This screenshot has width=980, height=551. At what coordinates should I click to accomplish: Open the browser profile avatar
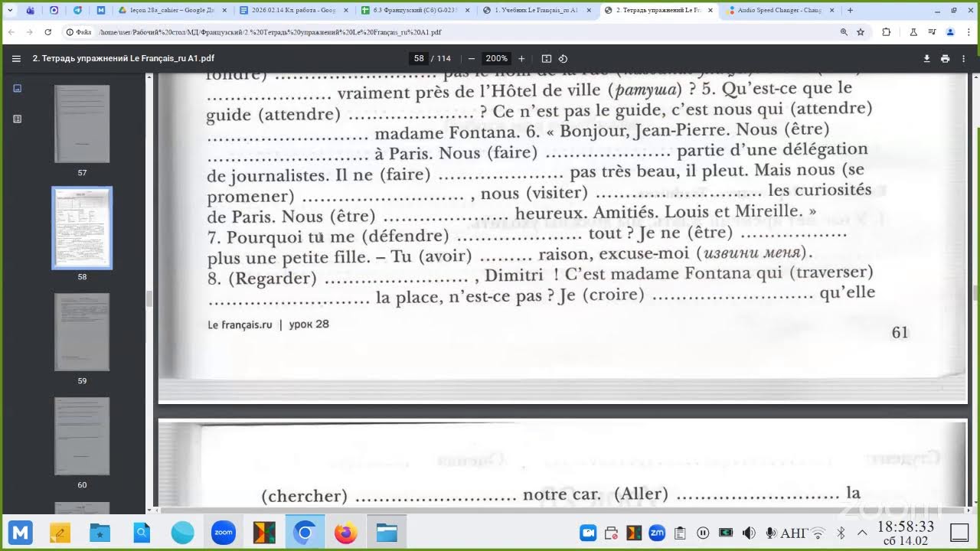click(950, 32)
